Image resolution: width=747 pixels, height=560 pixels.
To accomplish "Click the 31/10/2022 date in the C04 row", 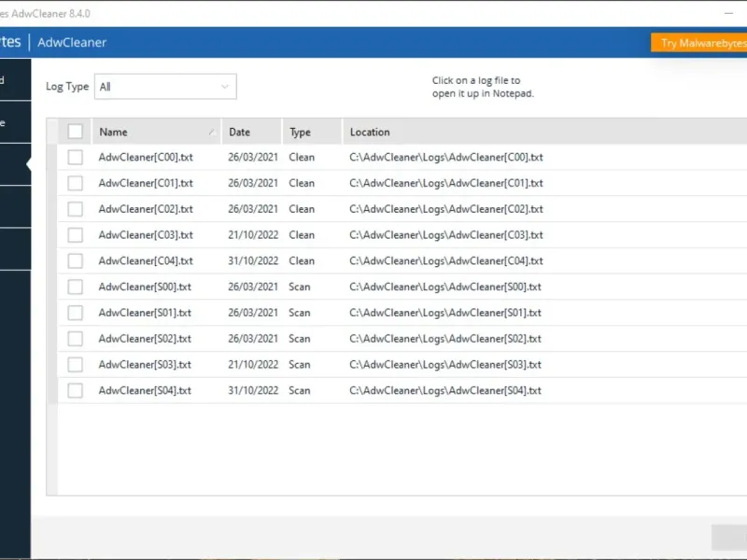I will coord(253,261).
